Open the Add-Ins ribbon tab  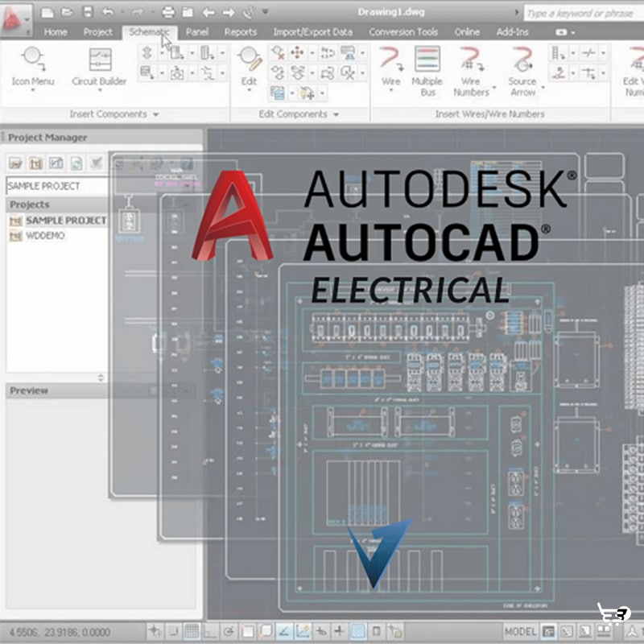click(x=513, y=32)
